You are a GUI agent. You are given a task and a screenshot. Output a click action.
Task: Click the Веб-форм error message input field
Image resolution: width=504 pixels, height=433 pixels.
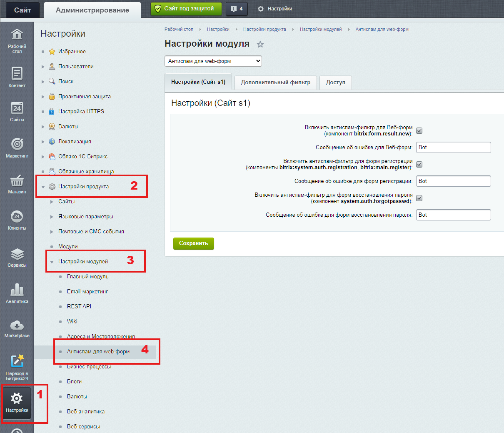pyautogui.click(x=454, y=147)
